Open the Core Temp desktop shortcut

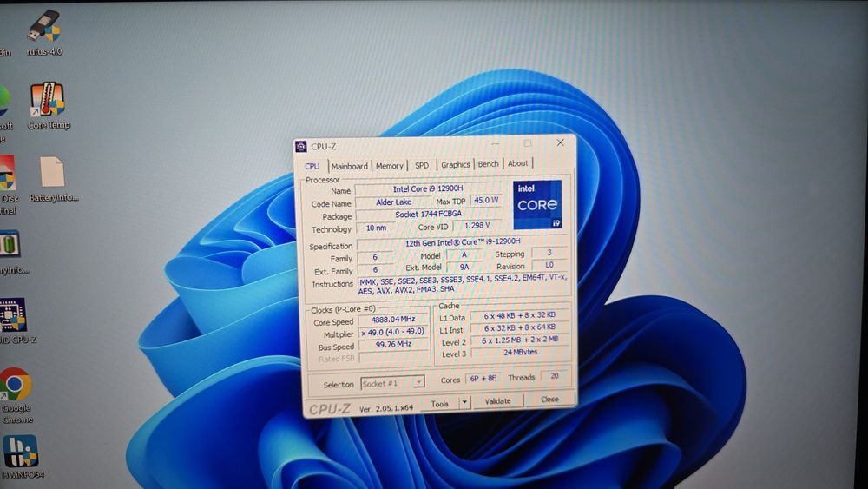[48, 106]
